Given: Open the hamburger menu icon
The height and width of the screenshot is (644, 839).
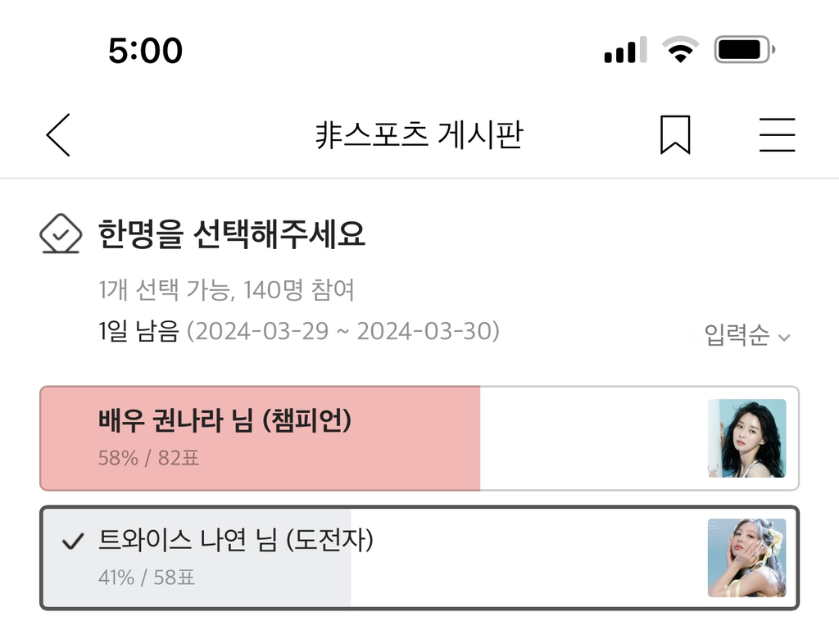Looking at the screenshot, I should (x=777, y=135).
